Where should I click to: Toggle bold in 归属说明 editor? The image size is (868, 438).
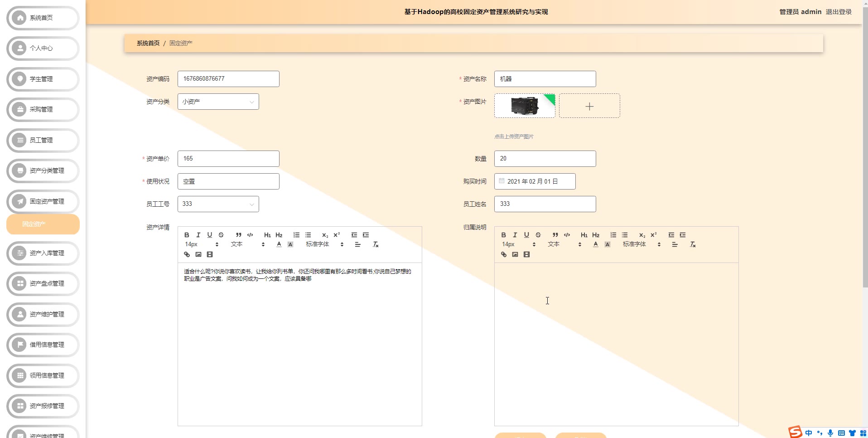click(x=503, y=235)
